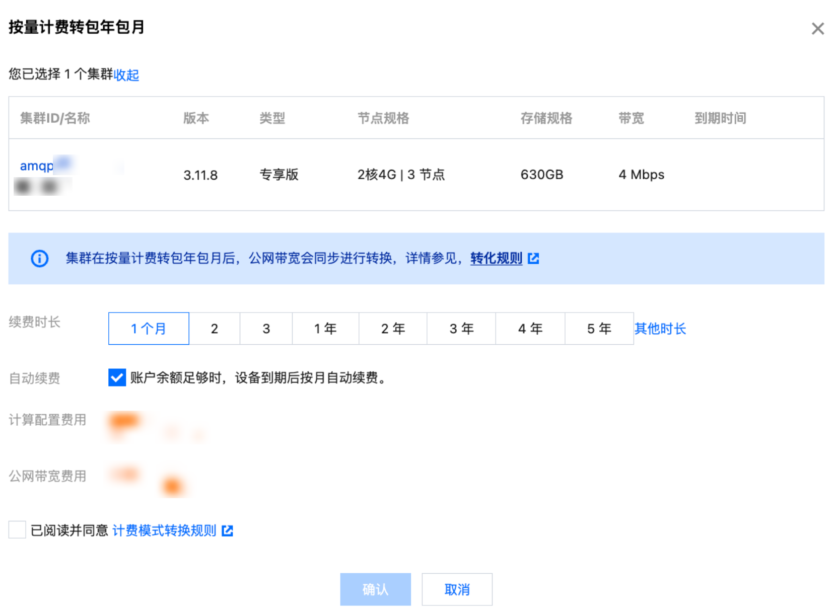Select the 3 months duration option
The height and width of the screenshot is (616, 840).
[x=266, y=329]
